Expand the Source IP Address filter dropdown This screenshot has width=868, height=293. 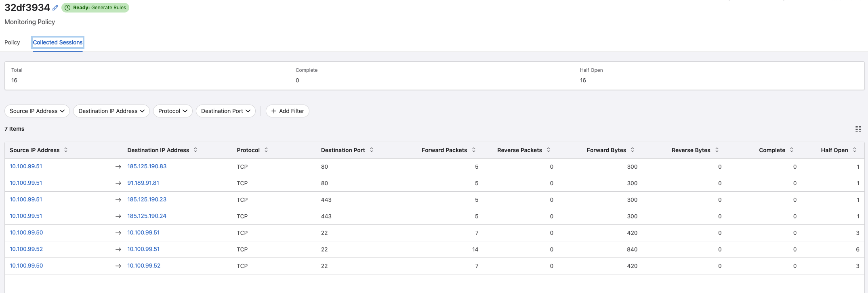point(37,111)
